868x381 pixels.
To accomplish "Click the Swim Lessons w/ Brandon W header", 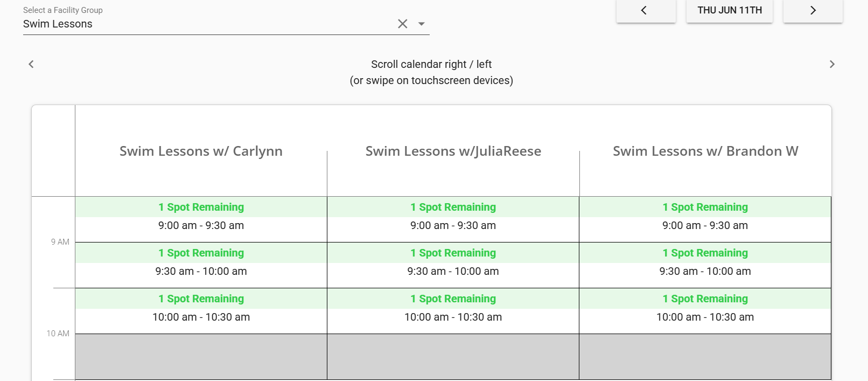I will pyautogui.click(x=705, y=151).
